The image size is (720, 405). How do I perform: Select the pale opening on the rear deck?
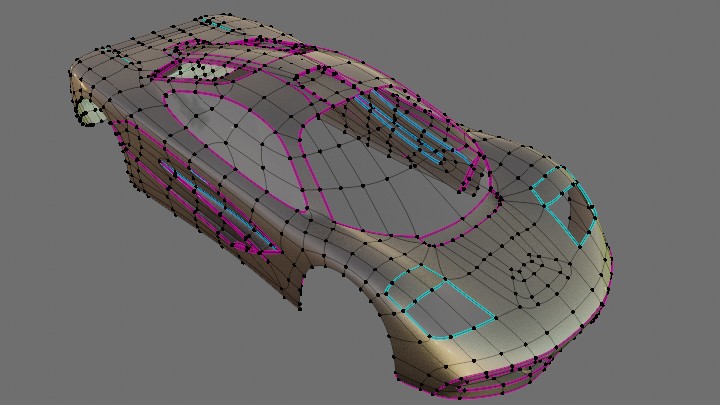click(202, 72)
